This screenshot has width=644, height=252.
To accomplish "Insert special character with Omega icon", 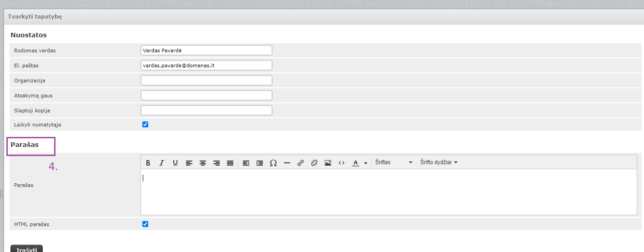I will pos(273,163).
